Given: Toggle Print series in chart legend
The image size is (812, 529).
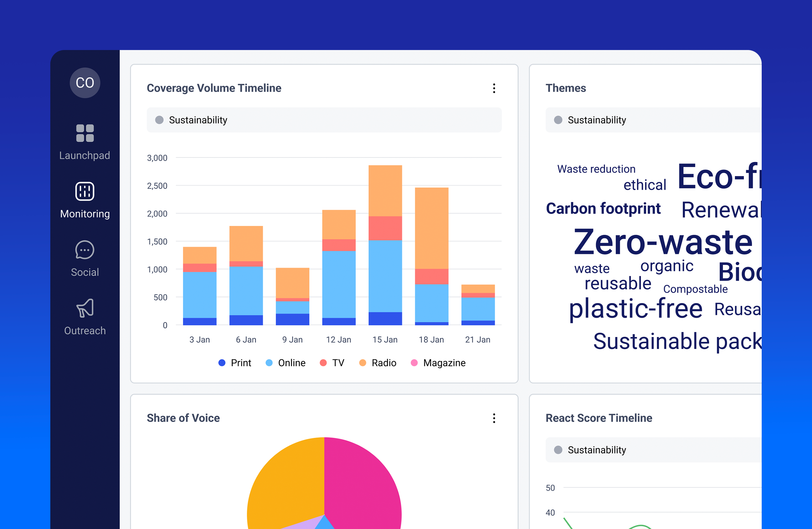Looking at the screenshot, I should pos(235,363).
